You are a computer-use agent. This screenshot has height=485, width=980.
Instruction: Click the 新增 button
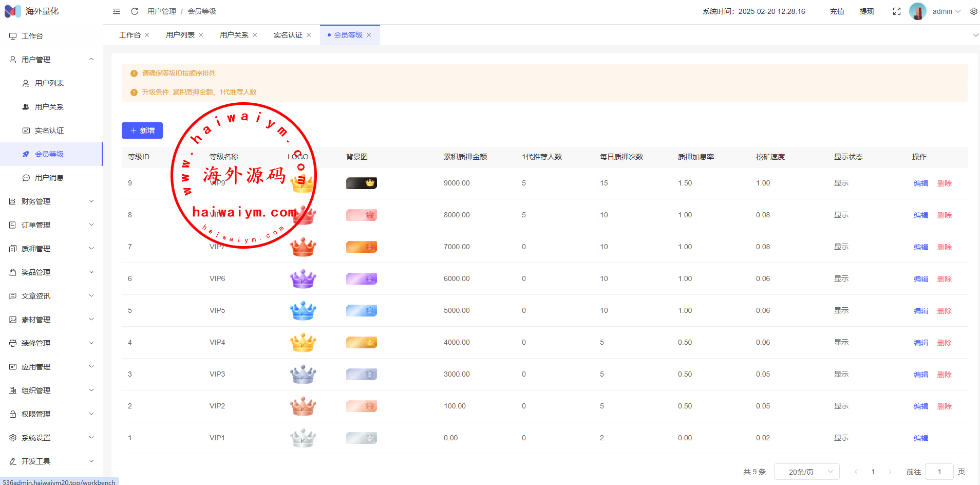(x=142, y=130)
